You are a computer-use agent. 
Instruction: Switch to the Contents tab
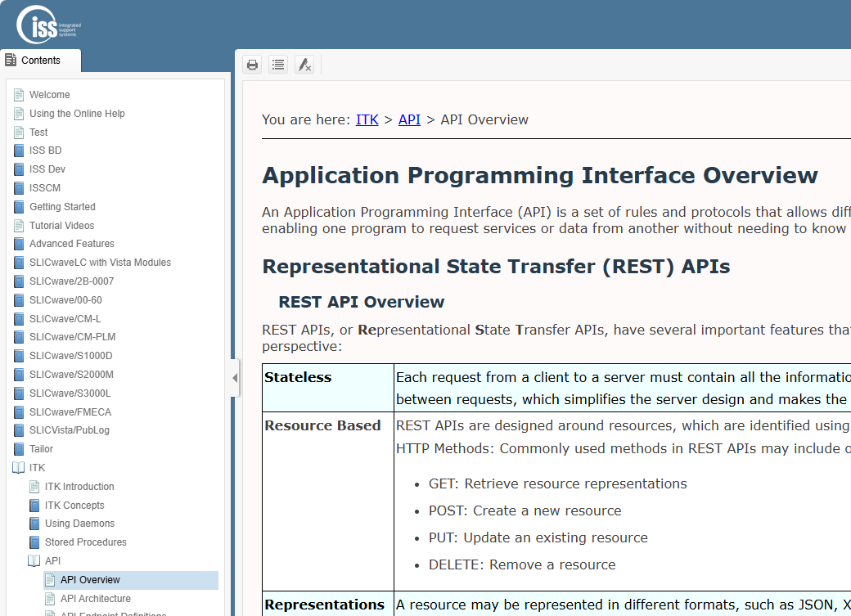tap(39, 60)
